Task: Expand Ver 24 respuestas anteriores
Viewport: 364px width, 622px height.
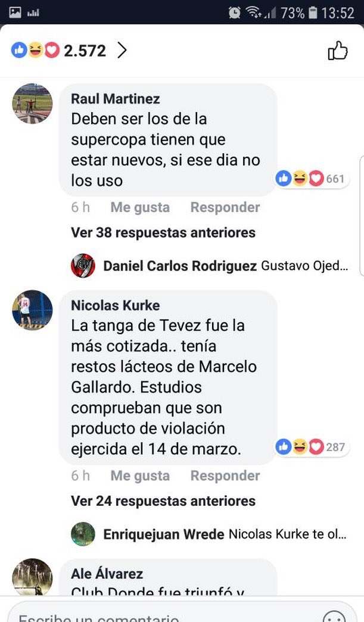Action: coord(163,501)
